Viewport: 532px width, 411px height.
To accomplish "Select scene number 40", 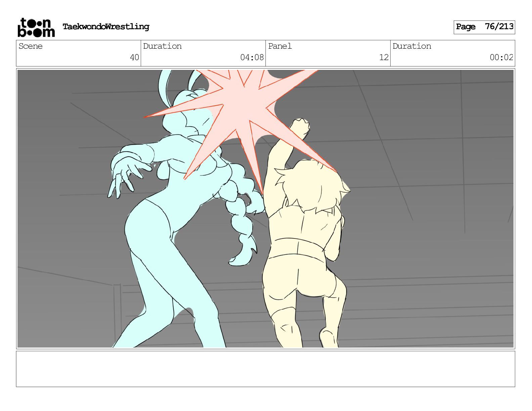I will pos(134,57).
